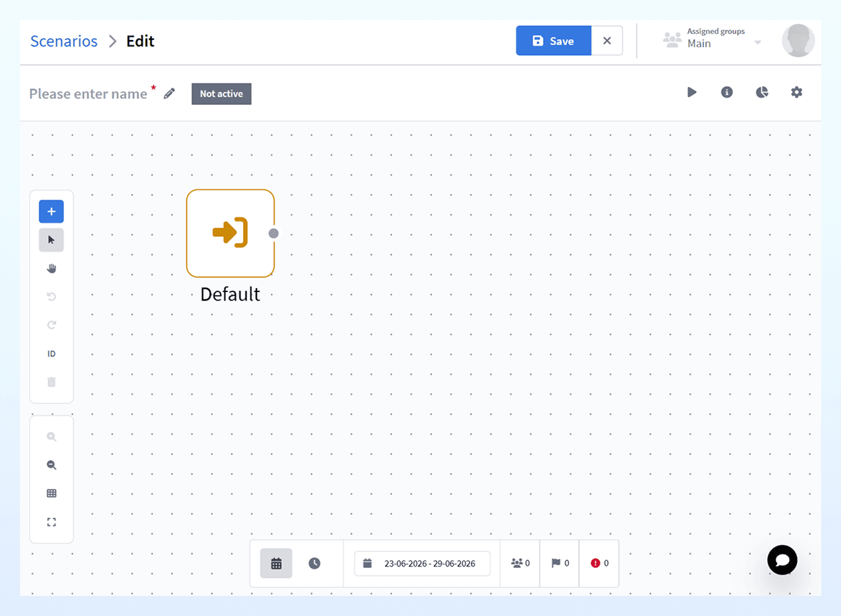Open the info icon panel
Viewport: 841px width, 616px height.
pyautogui.click(x=727, y=92)
